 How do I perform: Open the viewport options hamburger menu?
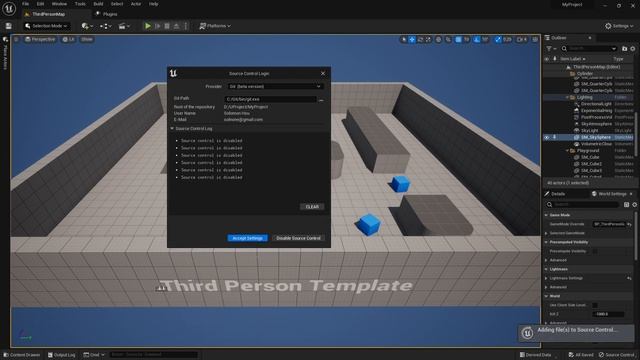pyautogui.click(x=16, y=40)
